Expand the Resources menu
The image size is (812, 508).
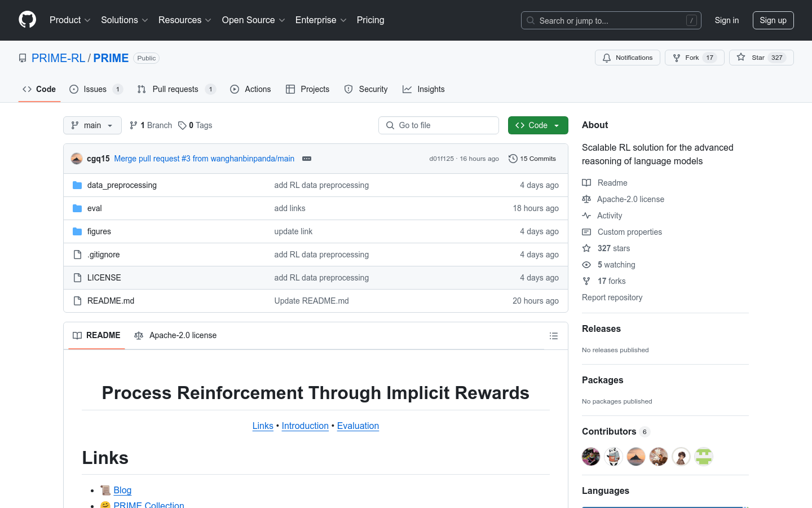(x=185, y=20)
